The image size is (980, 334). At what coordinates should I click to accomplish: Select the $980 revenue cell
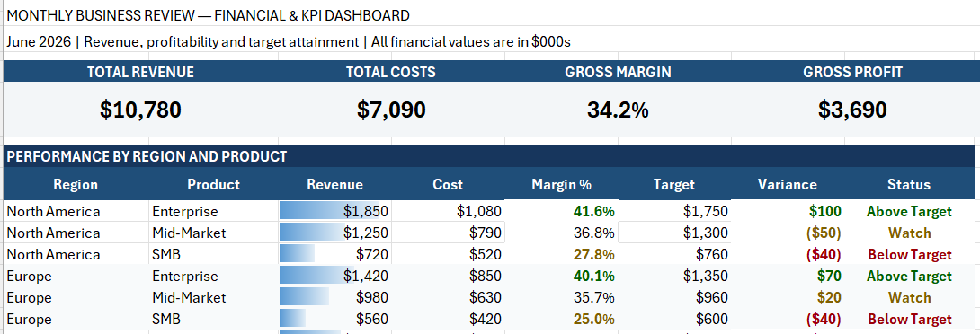click(335, 297)
